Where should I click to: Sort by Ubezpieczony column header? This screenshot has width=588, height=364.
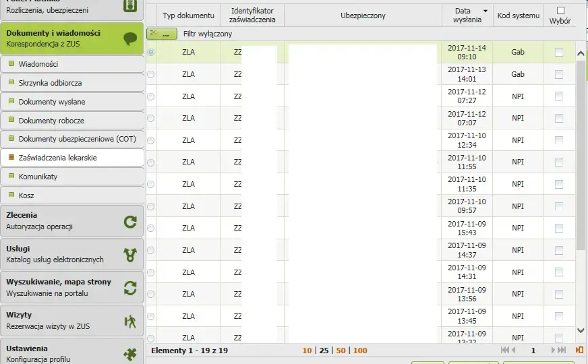363,16
